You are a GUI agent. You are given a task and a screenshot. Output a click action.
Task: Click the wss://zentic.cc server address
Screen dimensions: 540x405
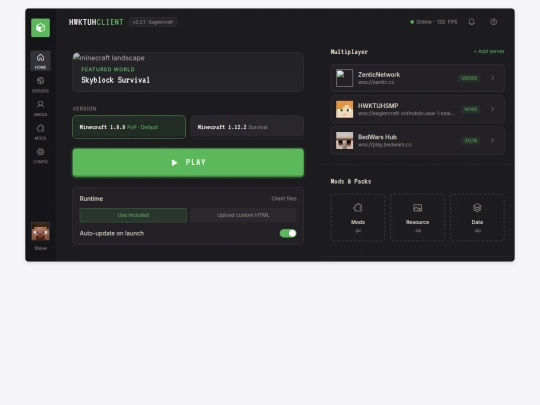(376, 82)
